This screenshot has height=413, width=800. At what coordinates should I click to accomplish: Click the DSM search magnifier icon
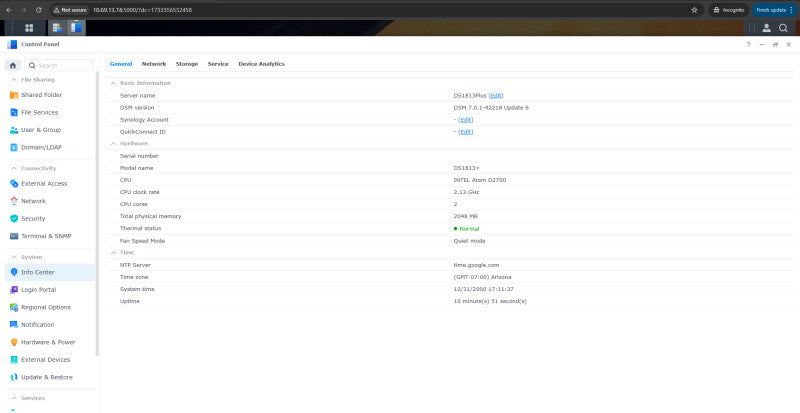click(x=783, y=28)
